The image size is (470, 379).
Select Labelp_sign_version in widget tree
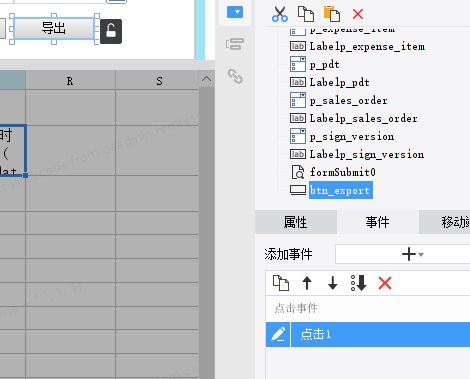(x=367, y=154)
